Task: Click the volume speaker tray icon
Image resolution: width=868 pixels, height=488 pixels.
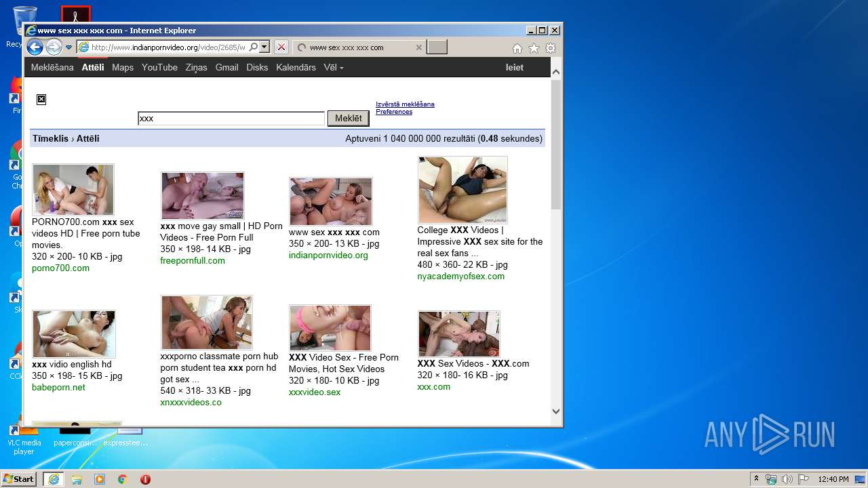Action: click(x=787, y=479)
